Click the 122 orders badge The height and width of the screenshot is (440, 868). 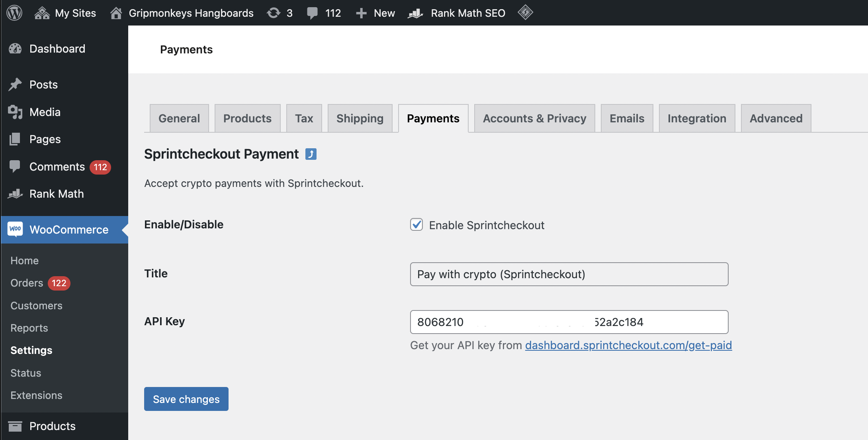59,283
